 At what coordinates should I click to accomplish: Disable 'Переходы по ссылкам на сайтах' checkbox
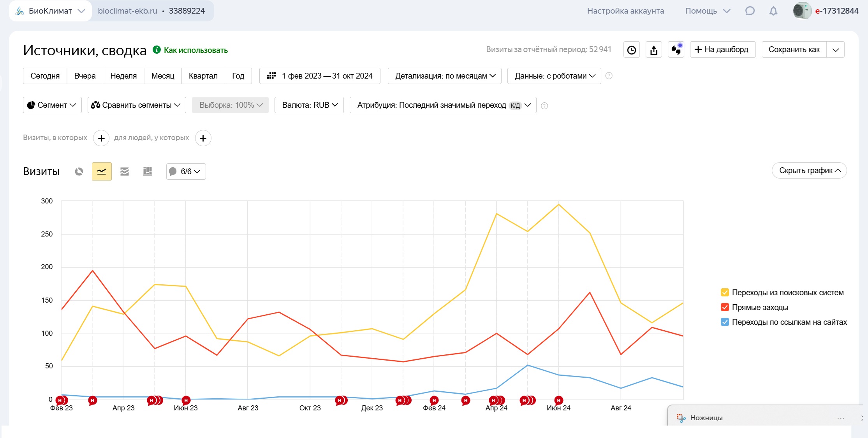[725, 322]
